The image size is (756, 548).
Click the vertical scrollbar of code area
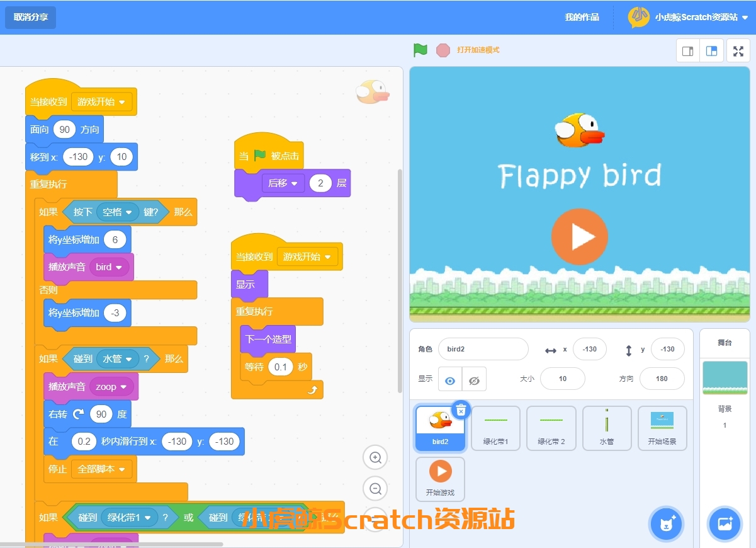click(399, 280)
